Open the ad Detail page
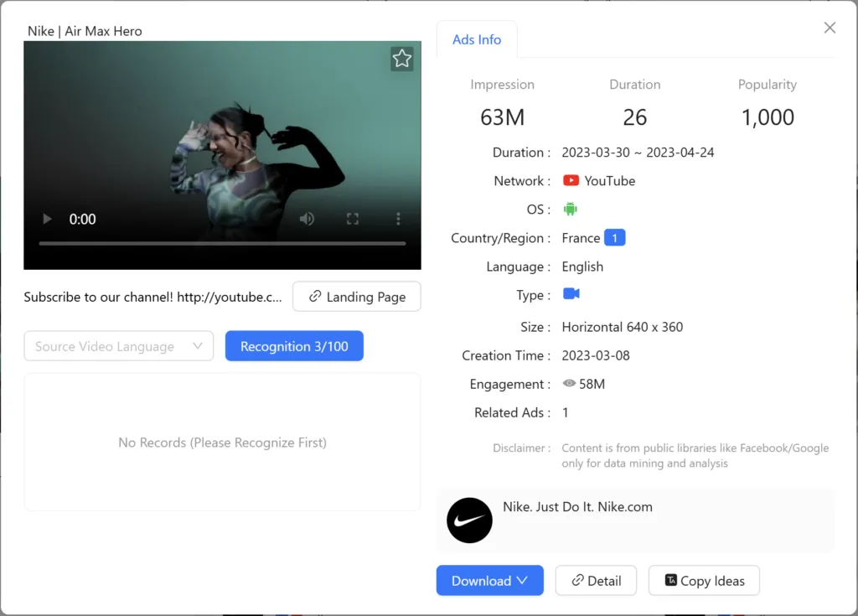The width and height of the screenshot is (858, 616). 596,580
